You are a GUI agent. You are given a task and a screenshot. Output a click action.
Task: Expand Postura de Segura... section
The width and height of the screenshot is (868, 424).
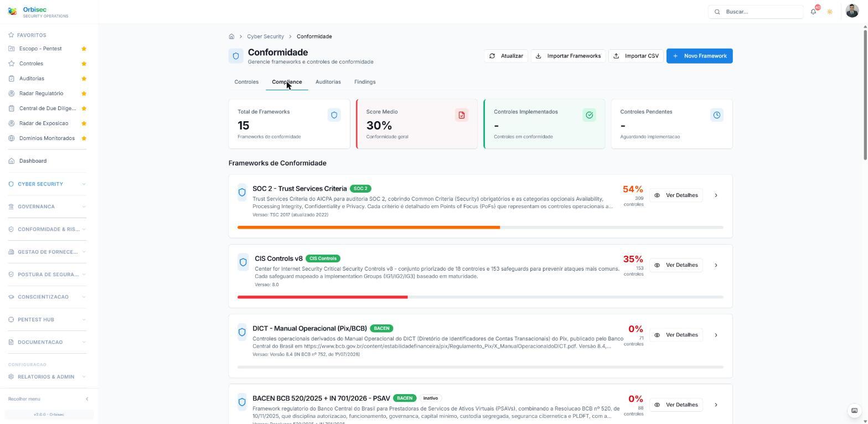(x=47, y=275)
